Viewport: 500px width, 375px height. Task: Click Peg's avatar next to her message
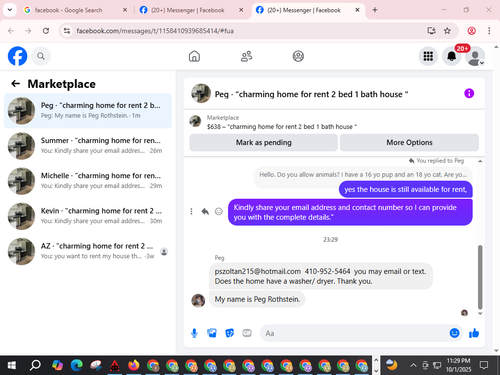[198, 301]
